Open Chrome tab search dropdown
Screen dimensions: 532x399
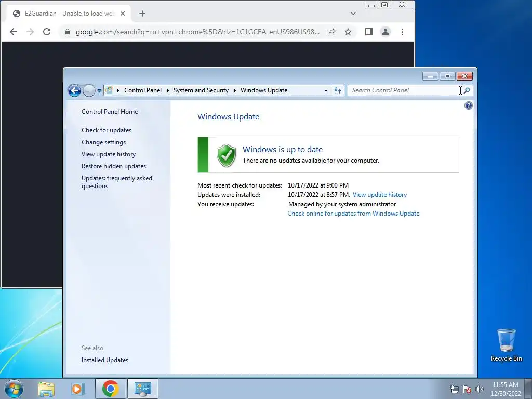coord(353,14)
